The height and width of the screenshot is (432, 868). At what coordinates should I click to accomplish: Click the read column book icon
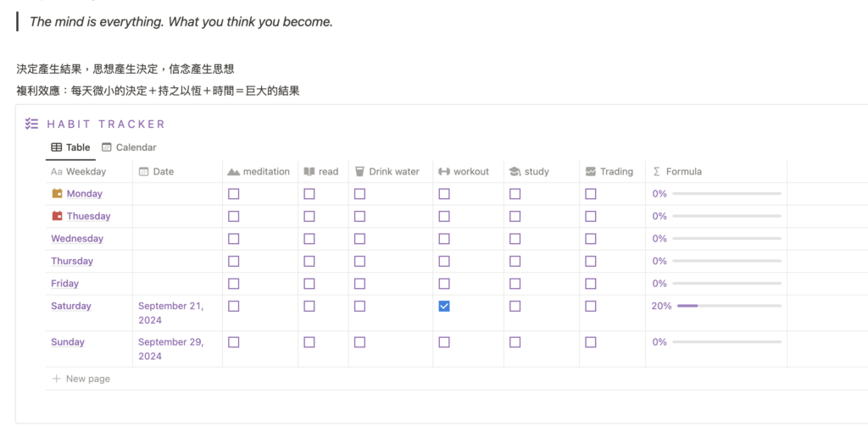click(x=309, y=172)
